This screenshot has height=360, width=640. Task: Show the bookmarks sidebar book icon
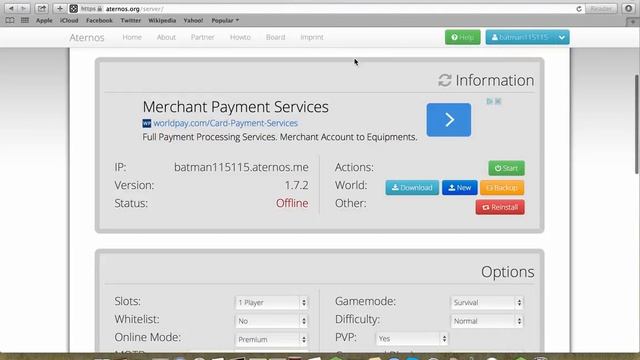10,20
